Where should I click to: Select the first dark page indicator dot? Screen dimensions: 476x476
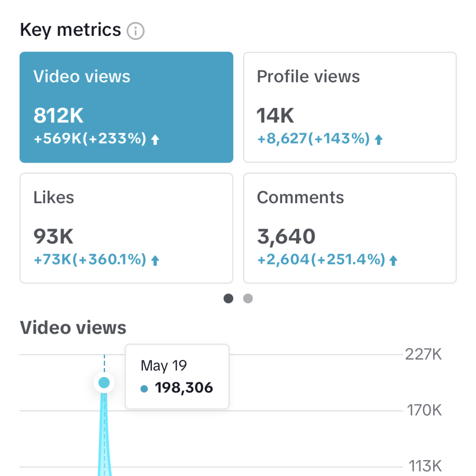tap(229, 298)
